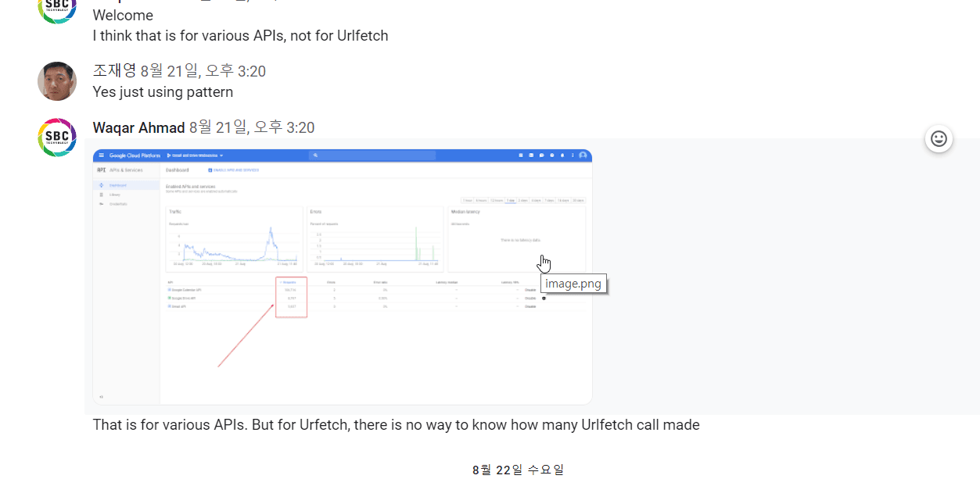Click the Requests column sort header
Image resolution: width=980 pixels, height=504 pixels.
click(289, 281)
